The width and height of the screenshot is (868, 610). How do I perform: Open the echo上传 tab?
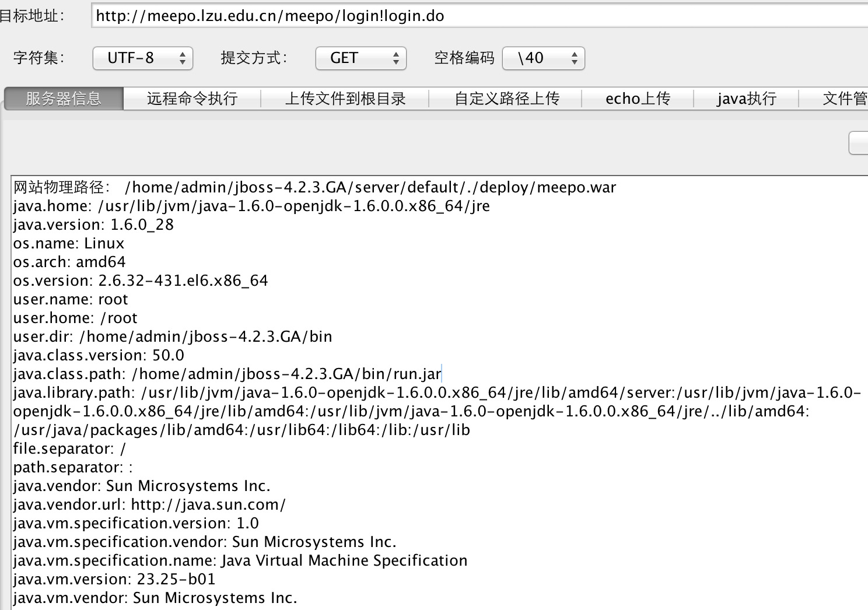pos(638,99)
